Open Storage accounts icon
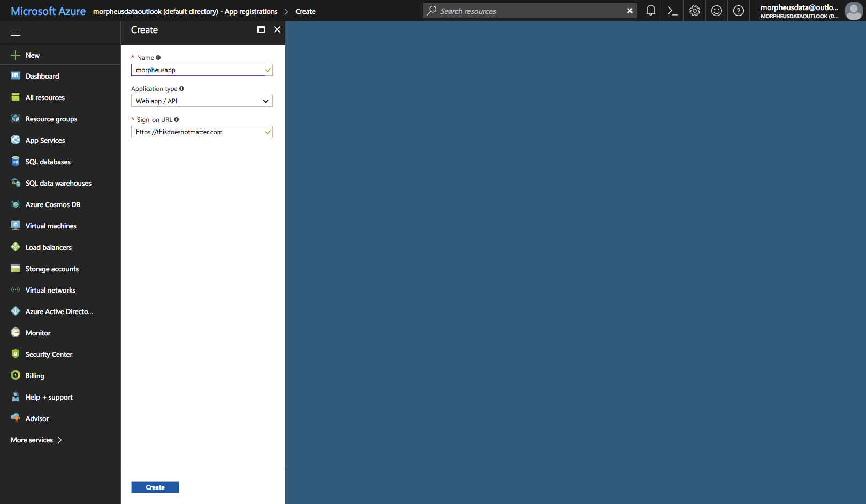Image resolution: width=866 pixels, height=504 pixels. pos(16,269)
